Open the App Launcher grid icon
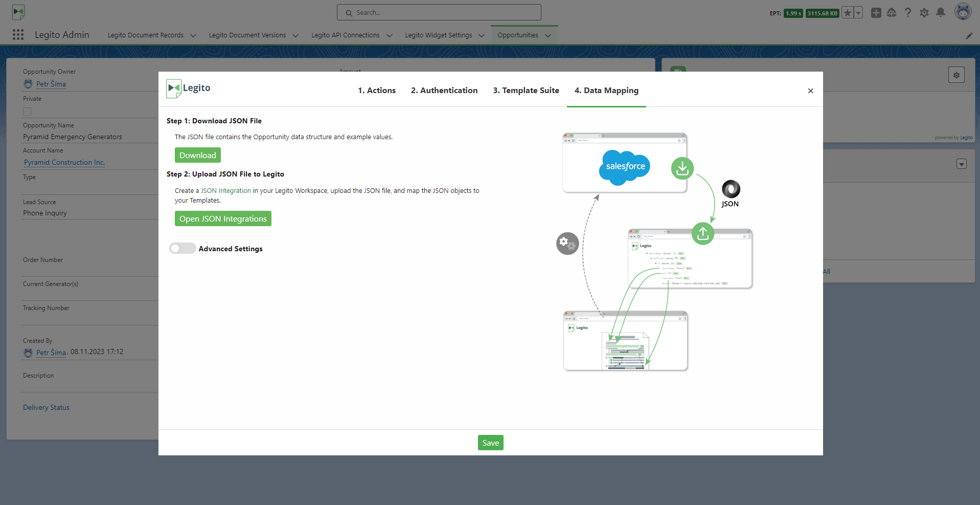Image resolution: width=980 pixels, height=505 pixels. click(x=18, y=34)
